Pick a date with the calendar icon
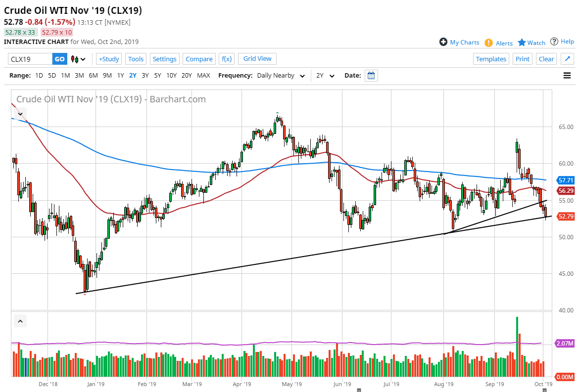This screenshot has height=392, width=579. (x=371, y=75)
